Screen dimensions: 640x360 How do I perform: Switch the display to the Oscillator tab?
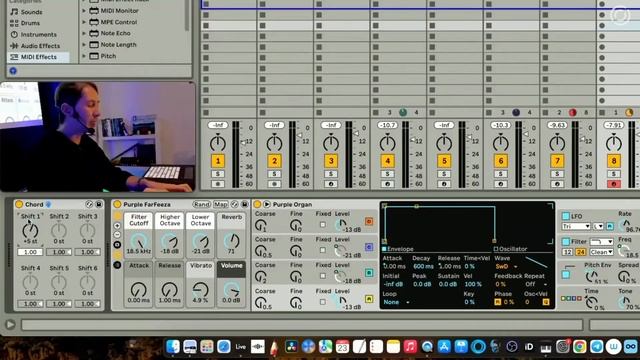click(510, 249)
